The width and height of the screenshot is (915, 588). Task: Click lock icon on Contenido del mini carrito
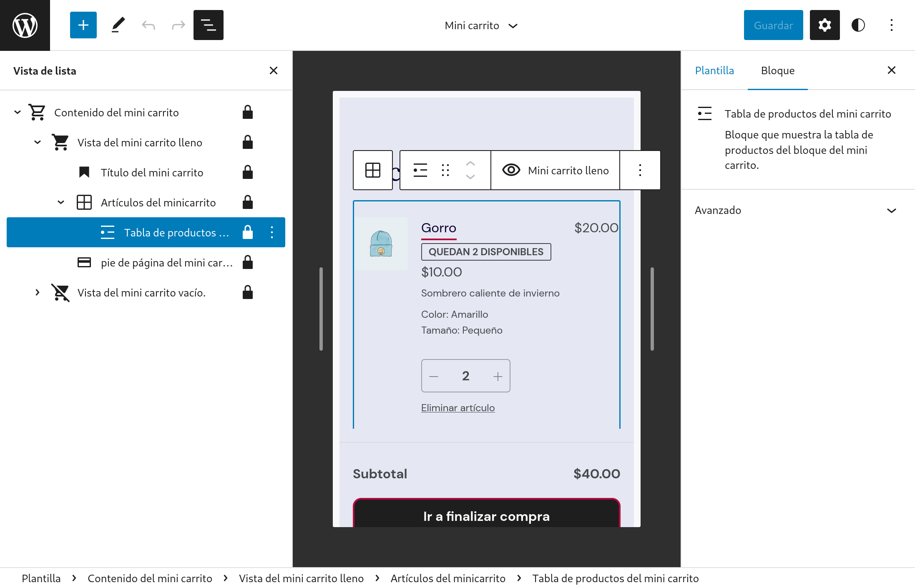[x=248, y=112]
